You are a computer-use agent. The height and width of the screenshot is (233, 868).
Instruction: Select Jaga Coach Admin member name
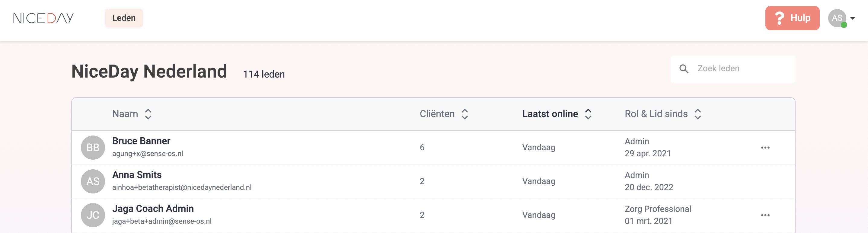click(x=153, y=209)
